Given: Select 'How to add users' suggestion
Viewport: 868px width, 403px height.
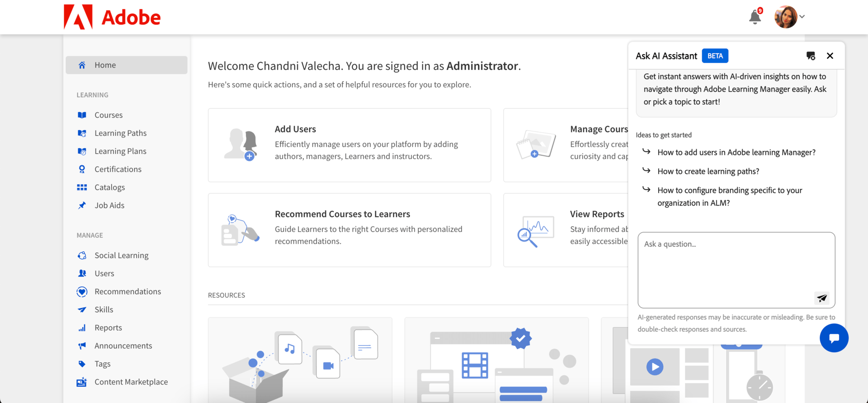Looking at the screenshot, I should (x=736, y=152).
